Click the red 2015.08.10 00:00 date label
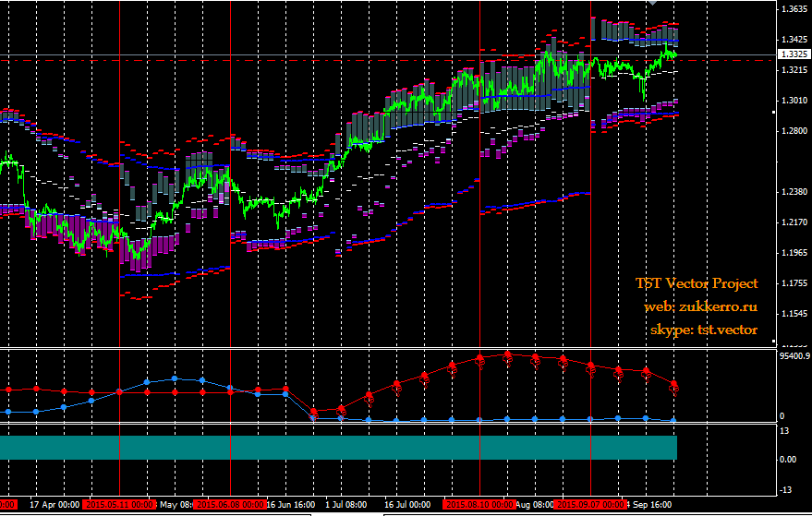The height and width of the screenshot is (516, 812). click(x=479, y=504)
